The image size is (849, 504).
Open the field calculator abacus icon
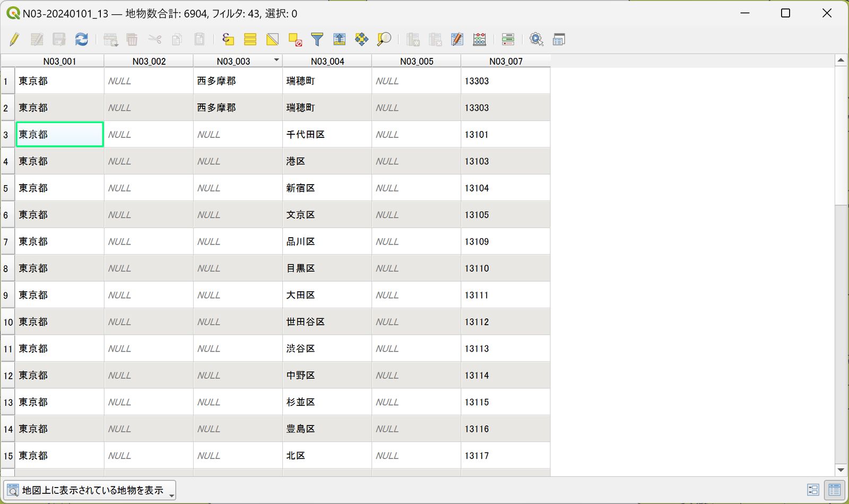(479, 39)
